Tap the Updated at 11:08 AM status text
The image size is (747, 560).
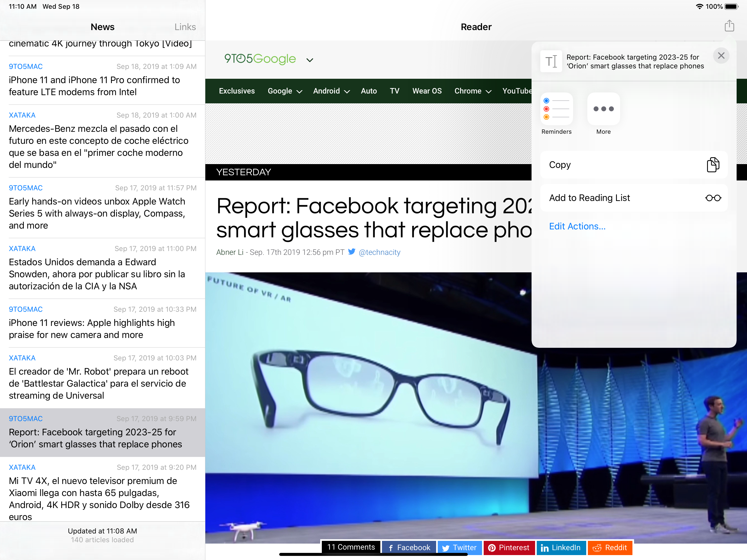pyautogui.click(x=102, y=531)
